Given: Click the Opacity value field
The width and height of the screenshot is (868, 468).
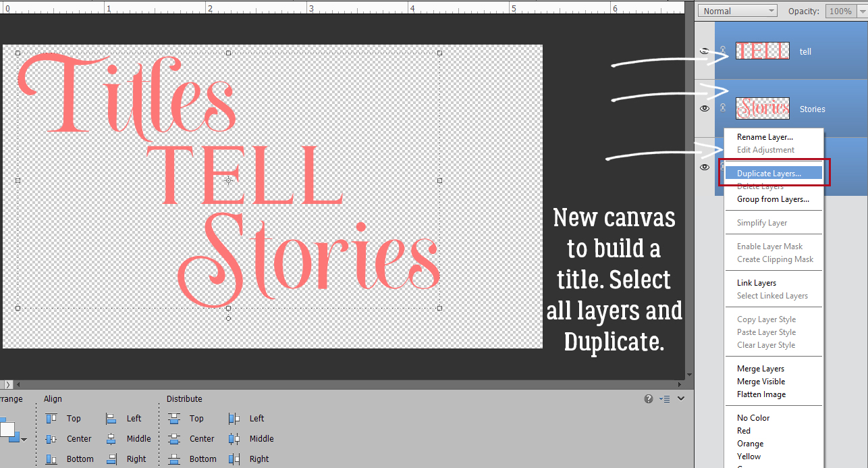Looking at the screenshot, I should [840, 11].
